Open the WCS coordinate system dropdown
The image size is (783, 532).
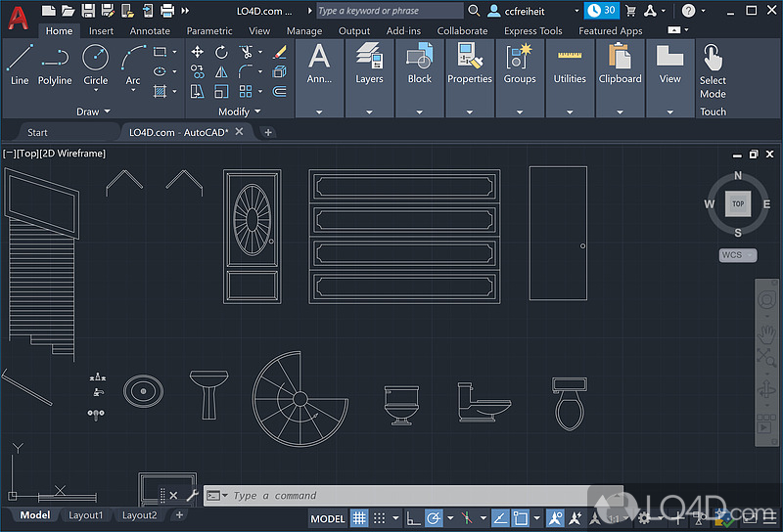tap(737, 255)
